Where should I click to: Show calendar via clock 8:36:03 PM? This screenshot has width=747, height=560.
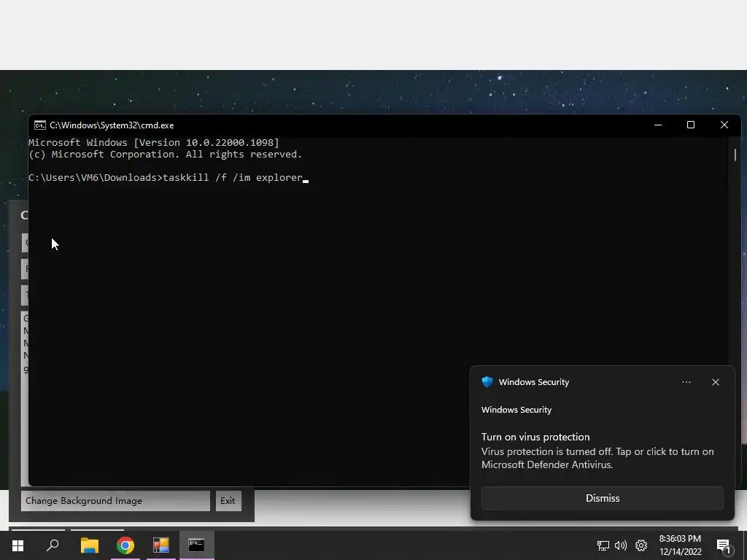pyautogui.click(x=681, y=539)
